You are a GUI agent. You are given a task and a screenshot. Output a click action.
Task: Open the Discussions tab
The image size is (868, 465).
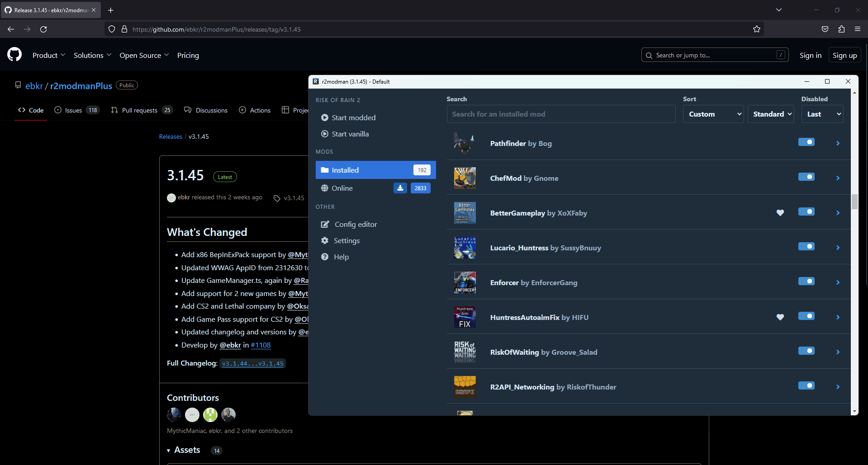click(206, 110)
